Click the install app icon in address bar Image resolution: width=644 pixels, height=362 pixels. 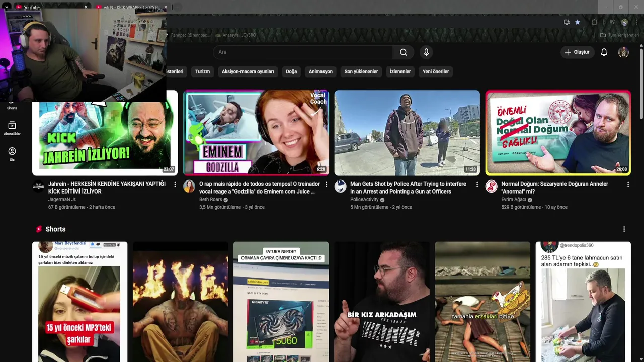[567, 22]
